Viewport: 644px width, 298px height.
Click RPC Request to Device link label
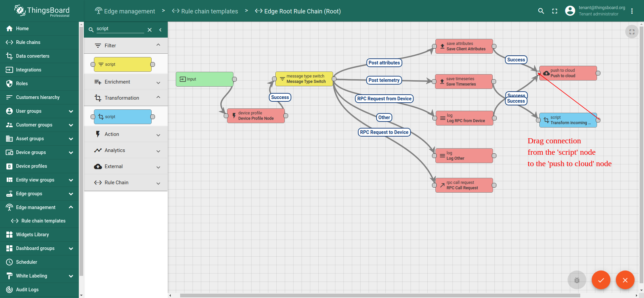pyautogui.click(x=384, y=132)
